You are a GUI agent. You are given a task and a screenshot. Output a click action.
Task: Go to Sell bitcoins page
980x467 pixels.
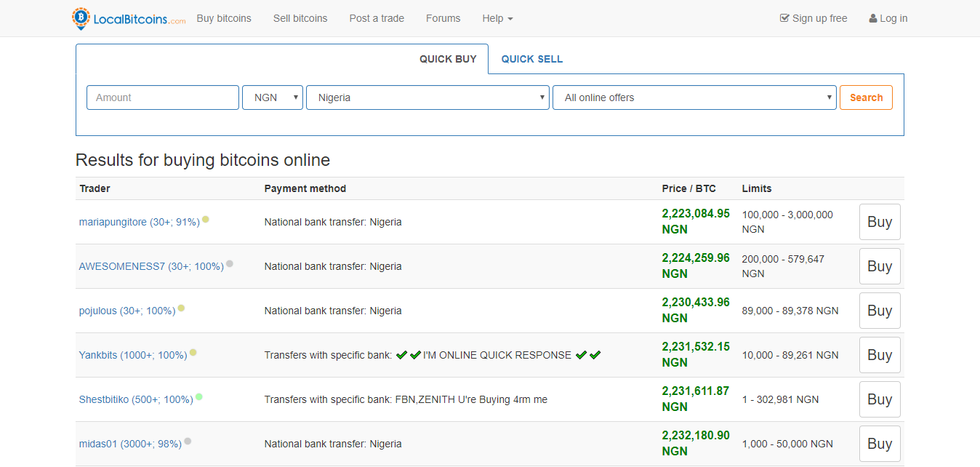[300, 18]
